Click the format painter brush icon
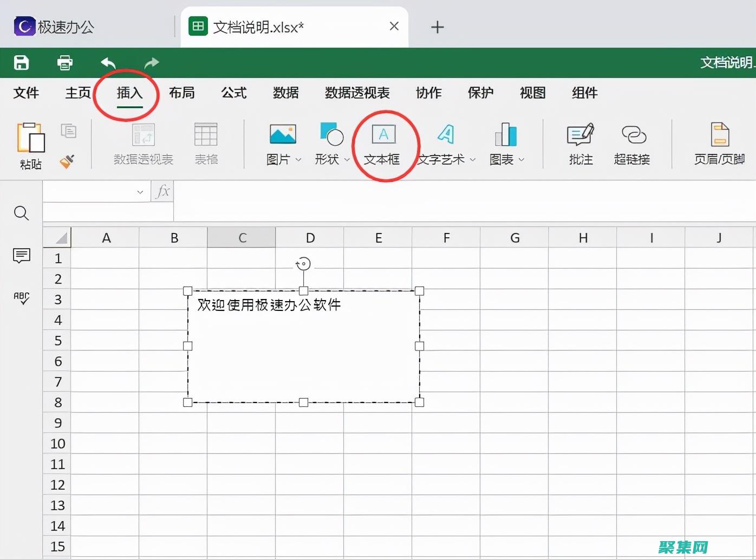756x559 pixels. point(67,161)
